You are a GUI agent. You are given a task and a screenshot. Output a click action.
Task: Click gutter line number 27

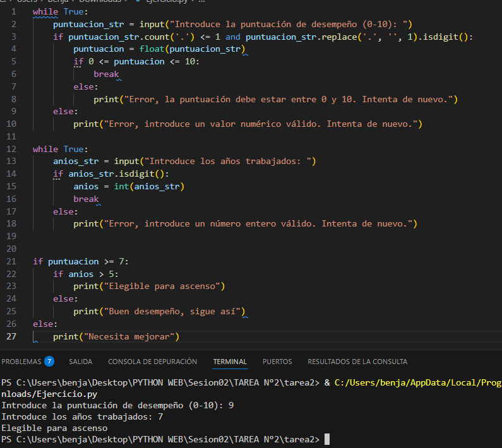(x=11, y=336)
